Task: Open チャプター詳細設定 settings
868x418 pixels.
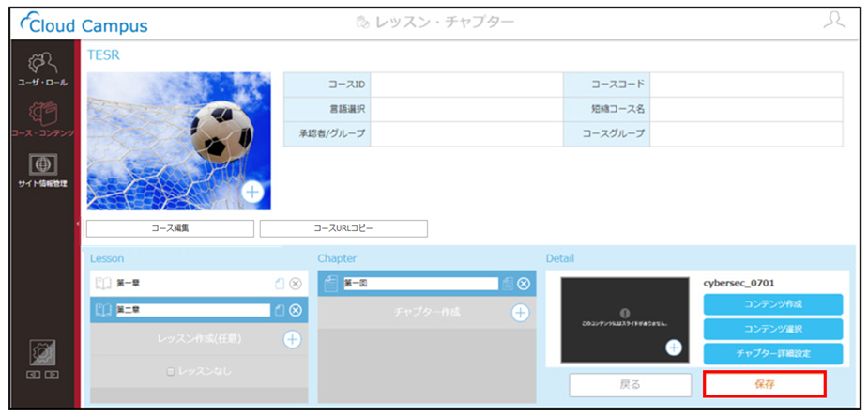Action: (x=773, y=354)
